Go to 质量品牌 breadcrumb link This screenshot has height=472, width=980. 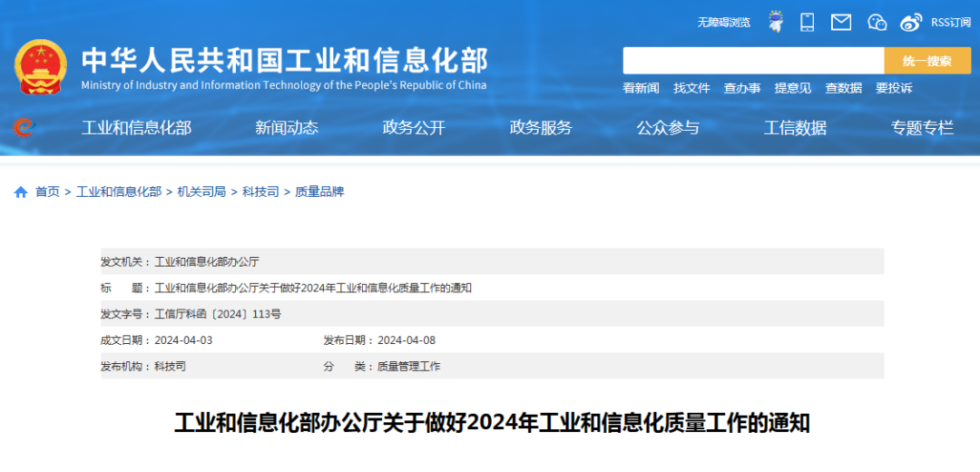point(319,192)
